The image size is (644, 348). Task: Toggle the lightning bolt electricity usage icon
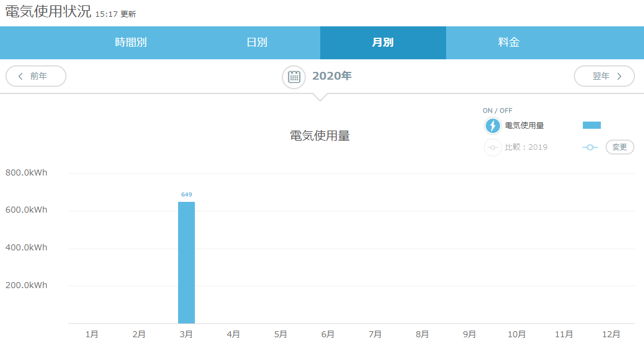pos(492,126)
